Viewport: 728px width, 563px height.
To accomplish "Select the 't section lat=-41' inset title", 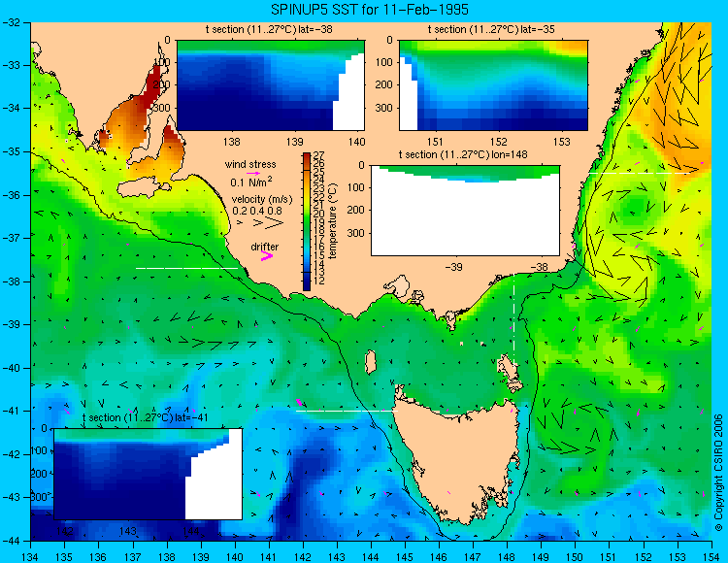I will coord(145,417).
